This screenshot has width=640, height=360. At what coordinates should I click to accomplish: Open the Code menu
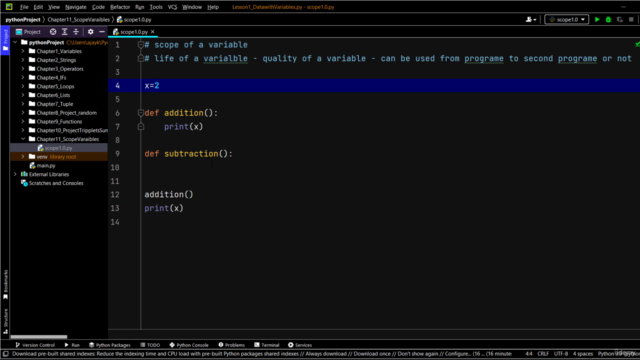(x=98, y=7)
